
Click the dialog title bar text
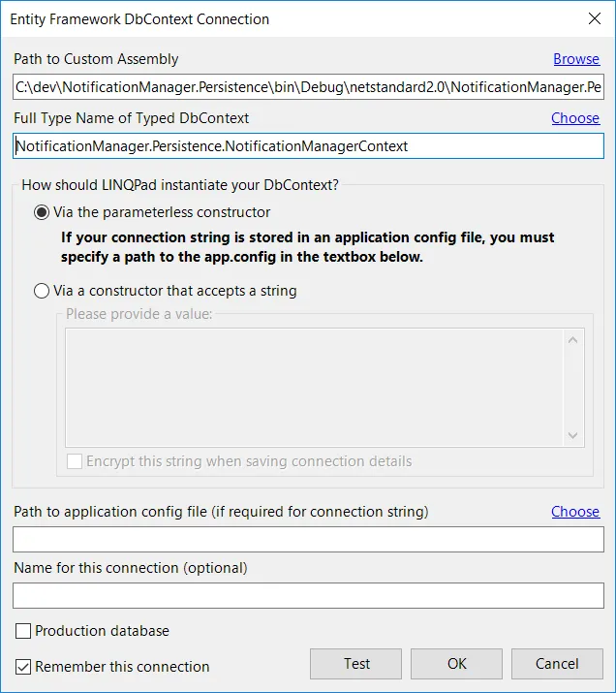139,18
